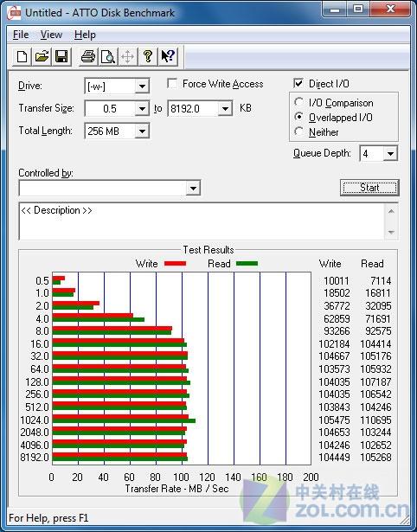Screen dimensions: 417x532
Task: Expand the Controlled by dropdown
Action: tap(193, 188)
